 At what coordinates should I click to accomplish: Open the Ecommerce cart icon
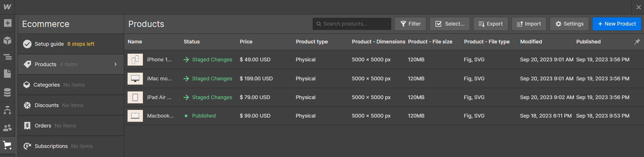(7, 145)
